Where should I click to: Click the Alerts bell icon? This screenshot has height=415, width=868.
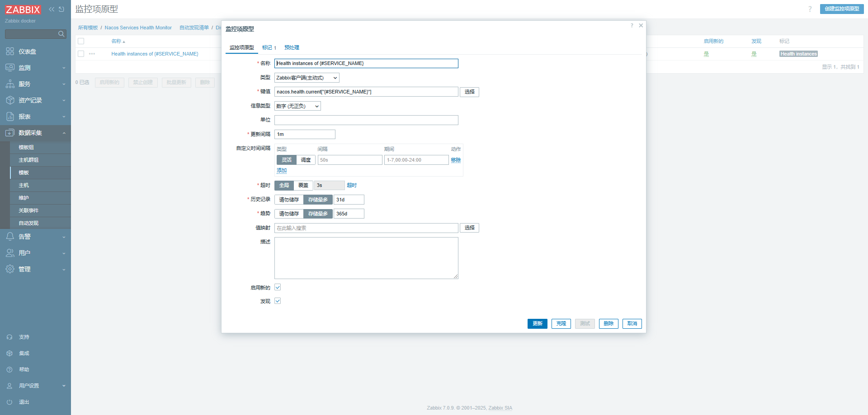click(x=10, y=237)
